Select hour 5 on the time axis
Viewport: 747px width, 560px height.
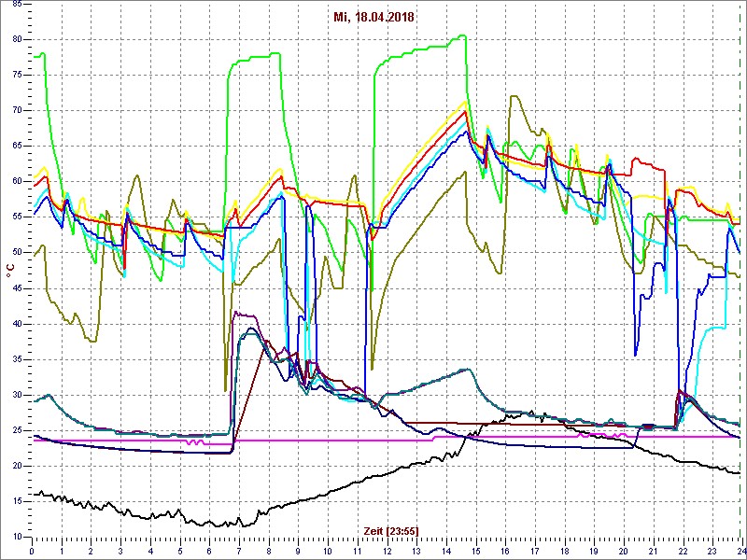pos(180,552)
